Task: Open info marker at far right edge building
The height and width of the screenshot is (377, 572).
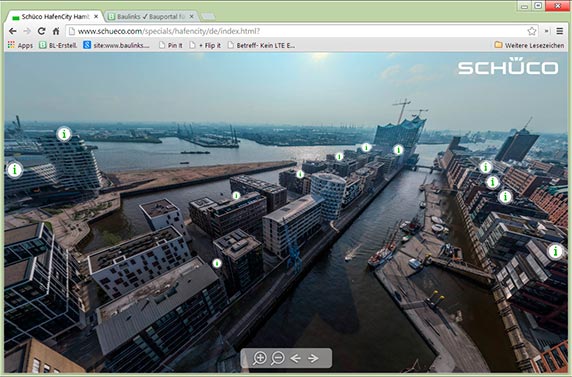Action: [x=556, y=251]
